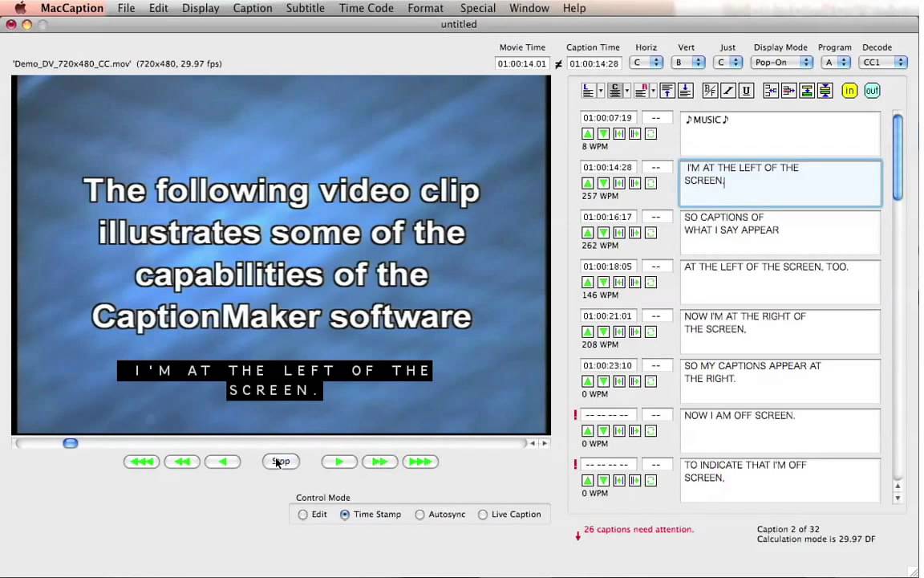Click the left-align caption icon in the toolbar

[x=587, y=90]
